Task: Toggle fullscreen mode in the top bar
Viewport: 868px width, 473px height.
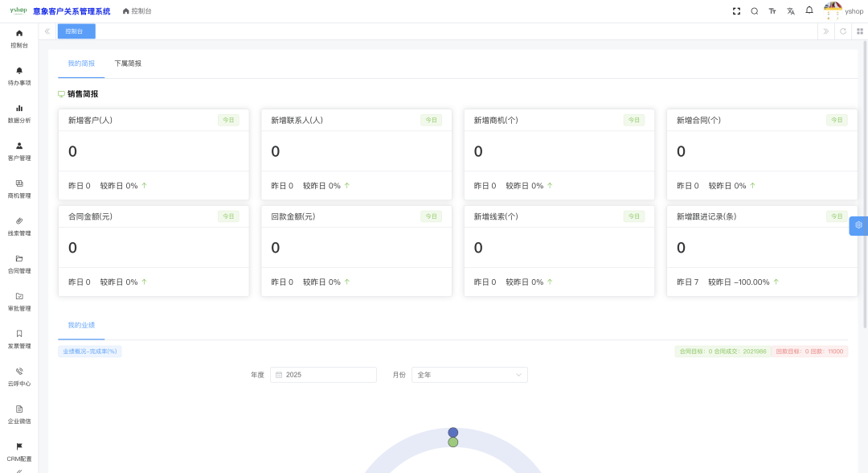Action: click(736, 11)
